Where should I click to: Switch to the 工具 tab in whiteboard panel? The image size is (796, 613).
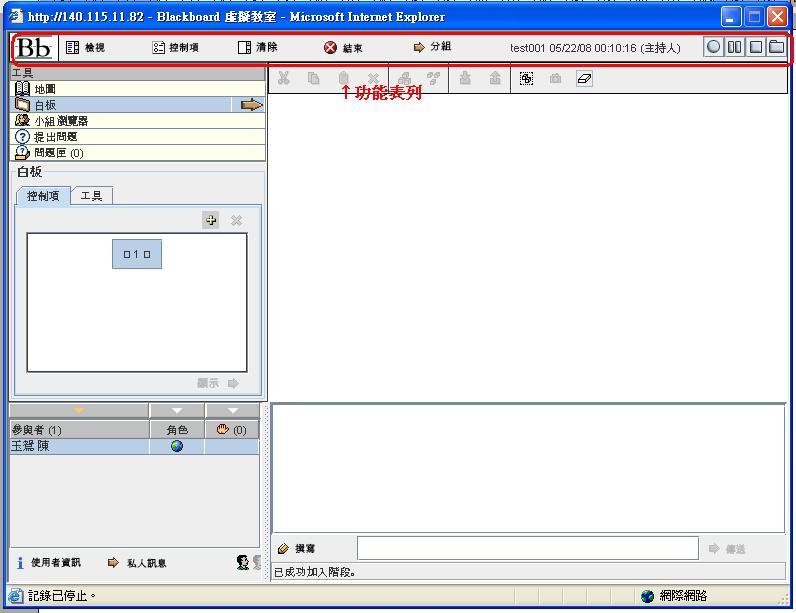click(91, 196)
